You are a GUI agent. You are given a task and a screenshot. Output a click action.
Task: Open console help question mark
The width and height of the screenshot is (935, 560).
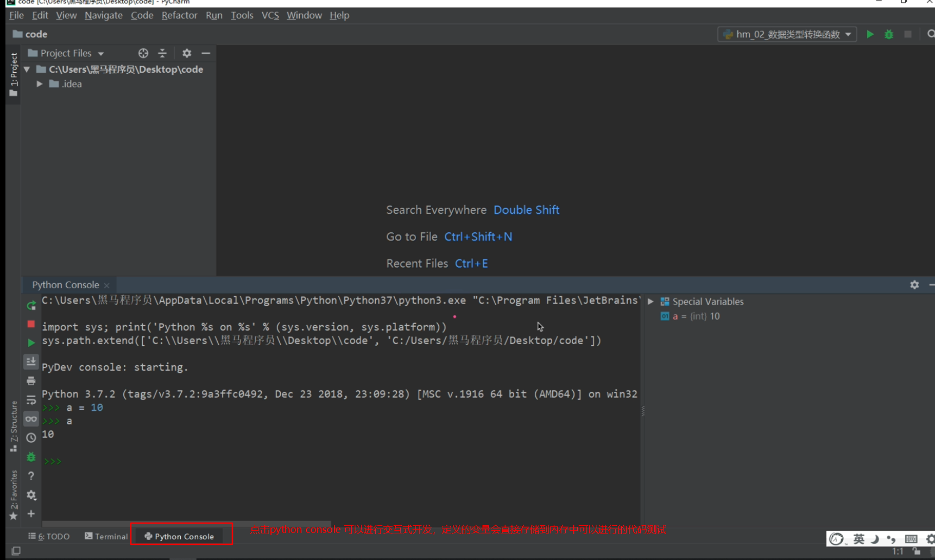click(x=31, y=476)
